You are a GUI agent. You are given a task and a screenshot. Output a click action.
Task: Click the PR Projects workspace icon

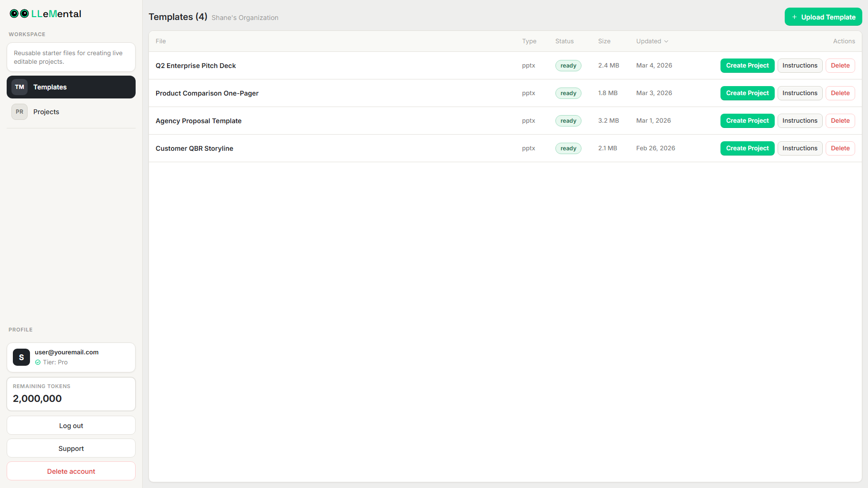point(20,112)
